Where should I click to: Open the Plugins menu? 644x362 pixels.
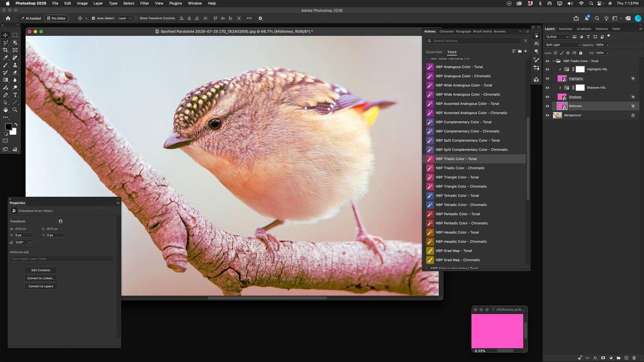[175, 3]
